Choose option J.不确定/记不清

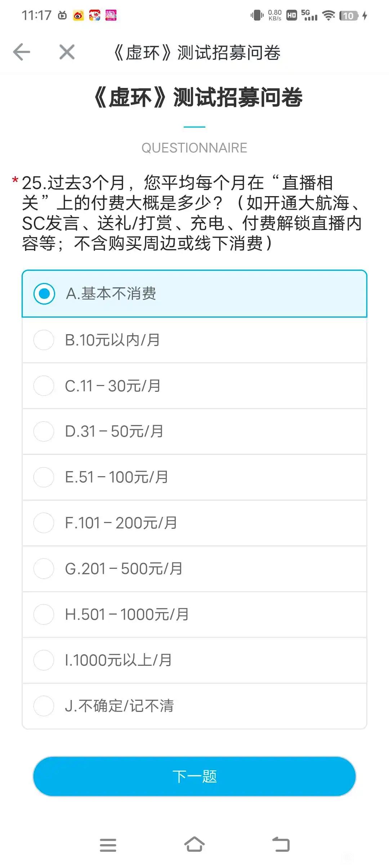coord(44,706)
